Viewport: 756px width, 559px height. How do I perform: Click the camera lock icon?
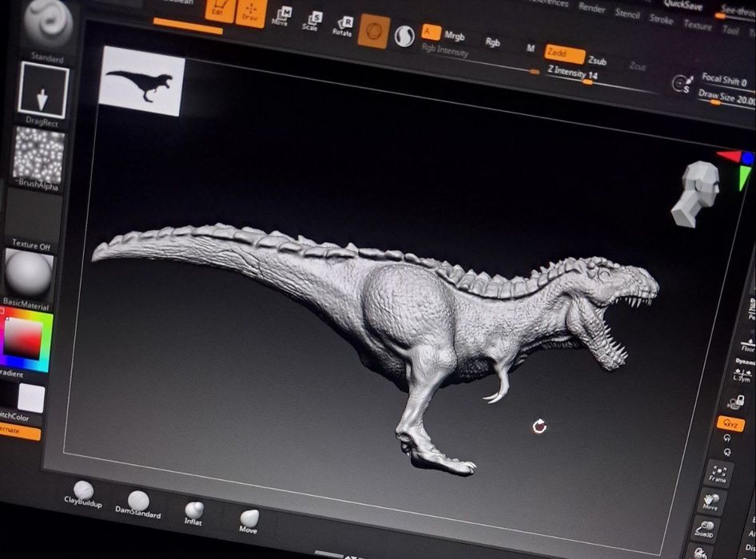coord(737,401)
